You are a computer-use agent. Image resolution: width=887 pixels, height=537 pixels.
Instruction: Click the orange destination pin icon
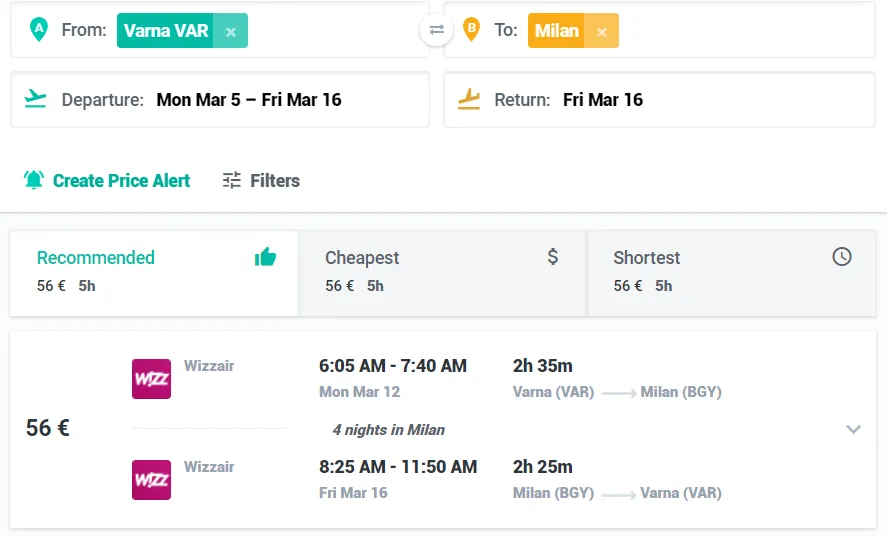(471, 29)
